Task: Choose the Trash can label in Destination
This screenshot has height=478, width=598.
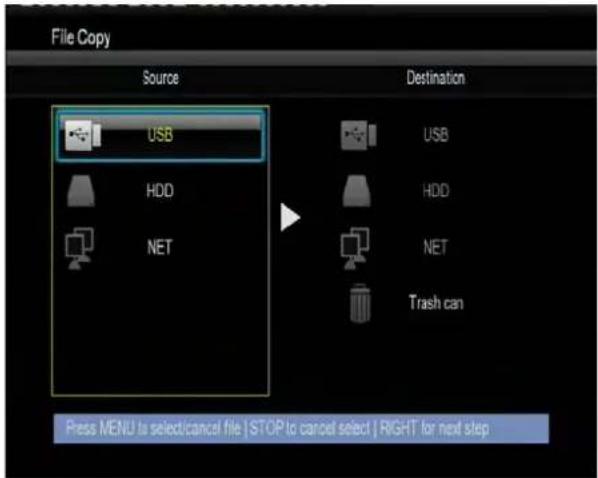Action: click(436, 303)
